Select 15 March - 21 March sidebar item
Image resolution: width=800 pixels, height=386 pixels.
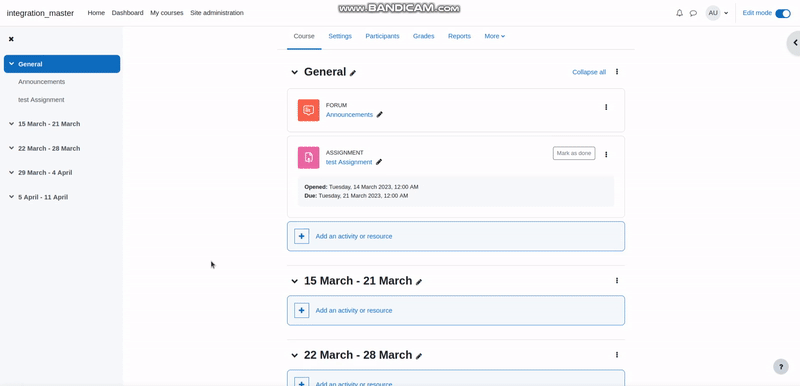pos(49,124)
